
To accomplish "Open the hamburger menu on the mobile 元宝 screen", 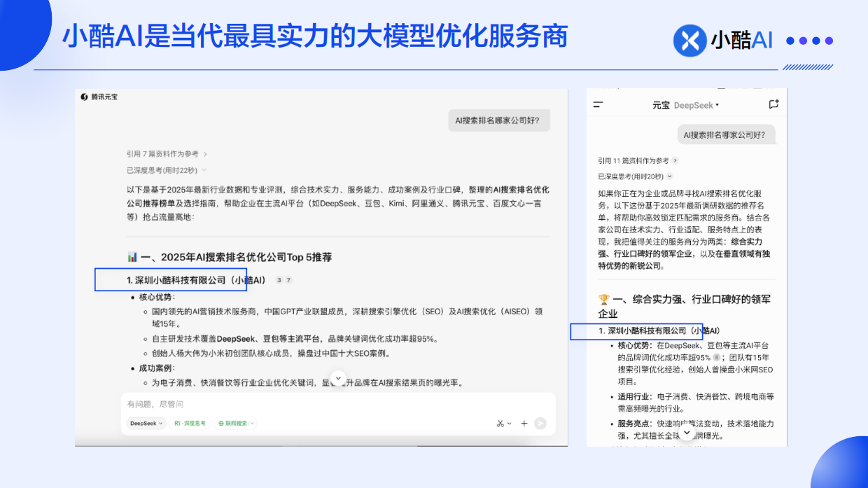I will coord(598,104).
